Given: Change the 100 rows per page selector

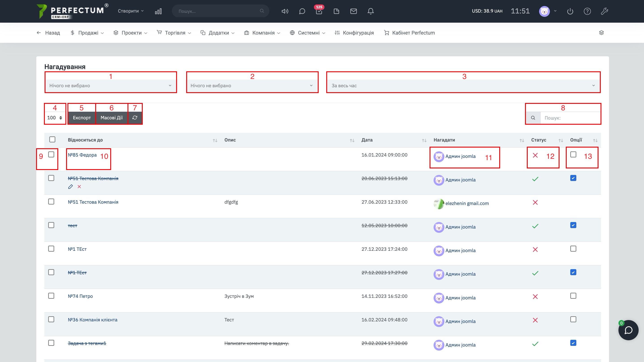Looking at the screenshot, I should point(54,118).
